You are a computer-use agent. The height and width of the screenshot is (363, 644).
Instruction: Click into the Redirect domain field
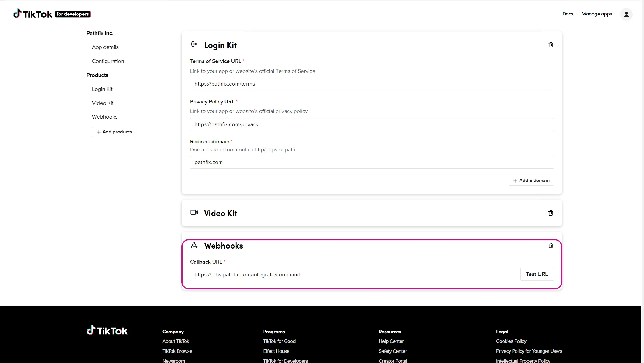(372, 162)
